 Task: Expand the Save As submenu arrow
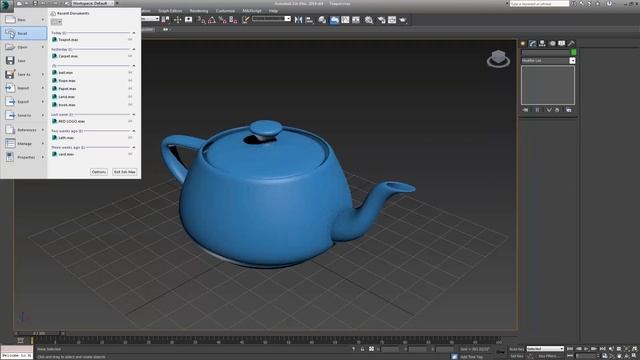click(42, 74)
